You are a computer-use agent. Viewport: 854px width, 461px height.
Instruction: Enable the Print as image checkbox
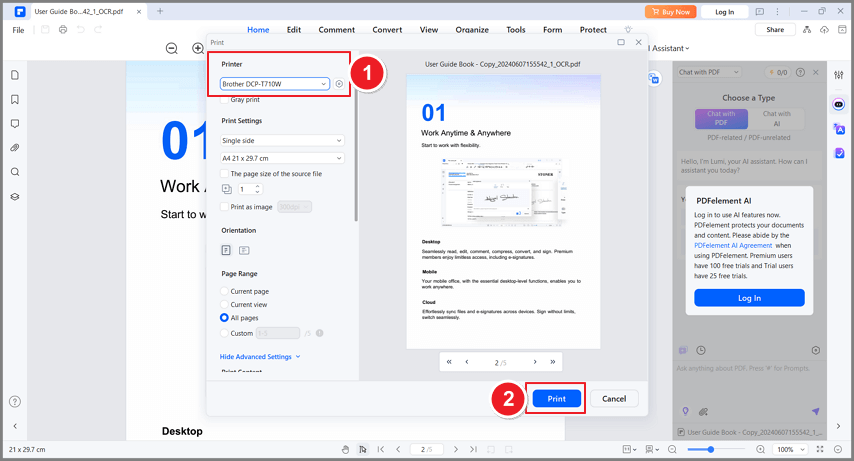point(224,207)
